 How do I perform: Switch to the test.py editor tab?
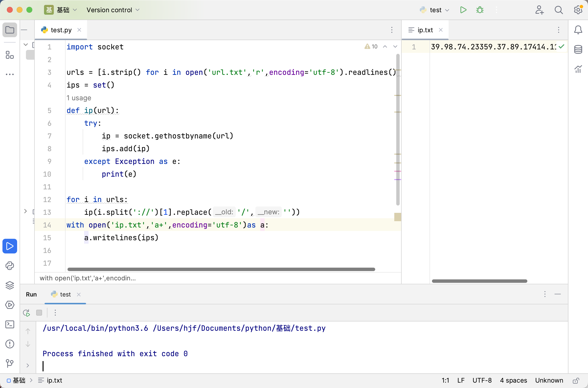click(61, 30)
